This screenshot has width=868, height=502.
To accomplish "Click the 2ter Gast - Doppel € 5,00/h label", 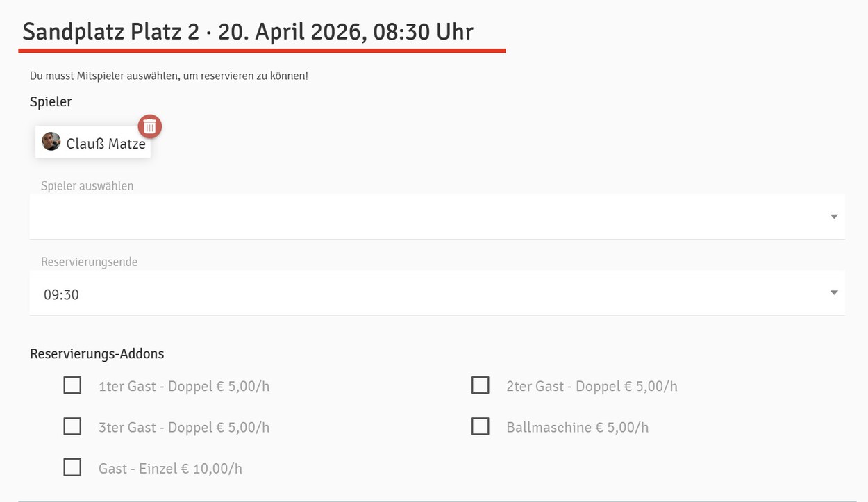I will [x=592, y=387].
